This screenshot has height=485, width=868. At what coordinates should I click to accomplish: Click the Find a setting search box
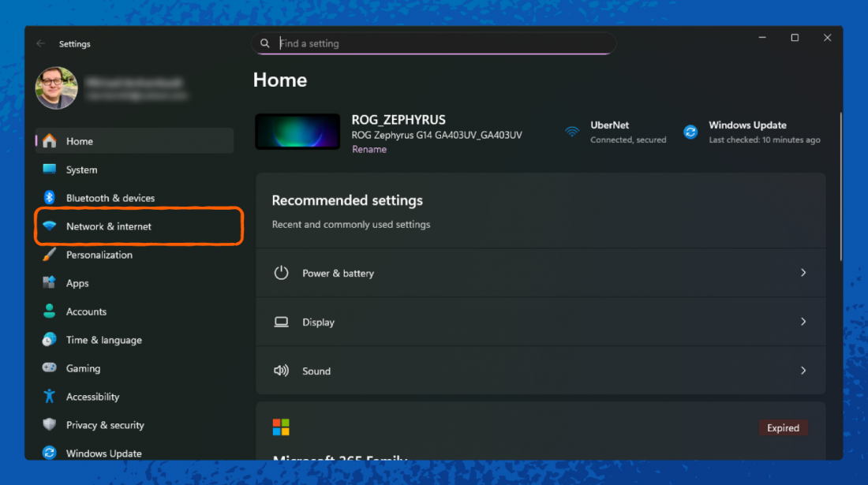point(442,43)
